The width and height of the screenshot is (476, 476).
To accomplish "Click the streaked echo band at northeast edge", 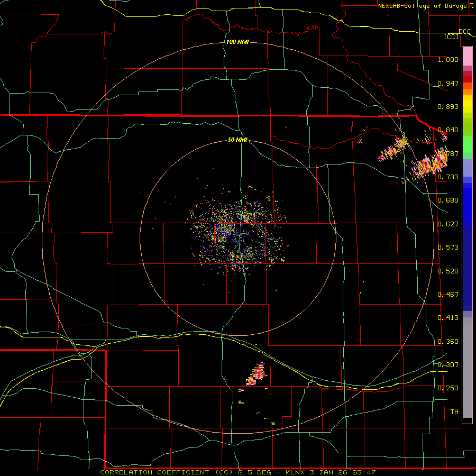I will point(429,164).
